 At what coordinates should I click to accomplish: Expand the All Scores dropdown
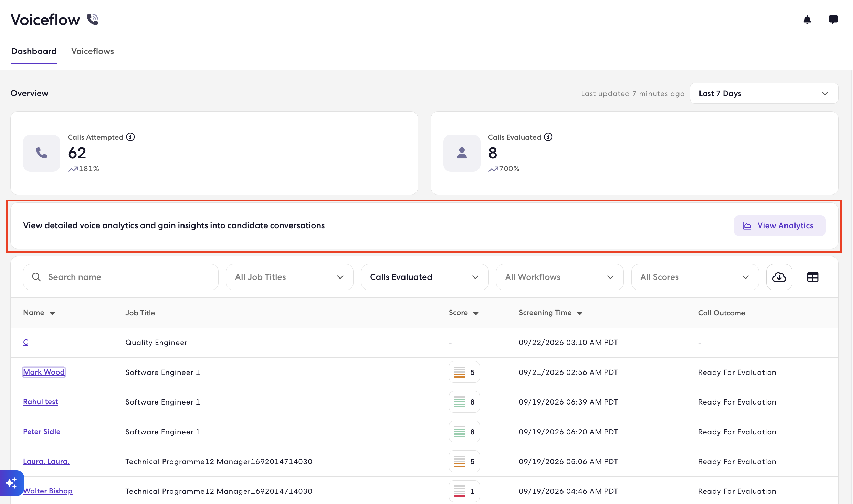point(695,277)
